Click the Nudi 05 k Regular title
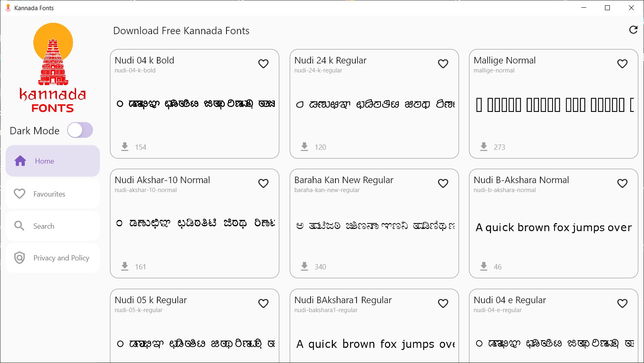The image size is (644, 363). pos(150,300)
